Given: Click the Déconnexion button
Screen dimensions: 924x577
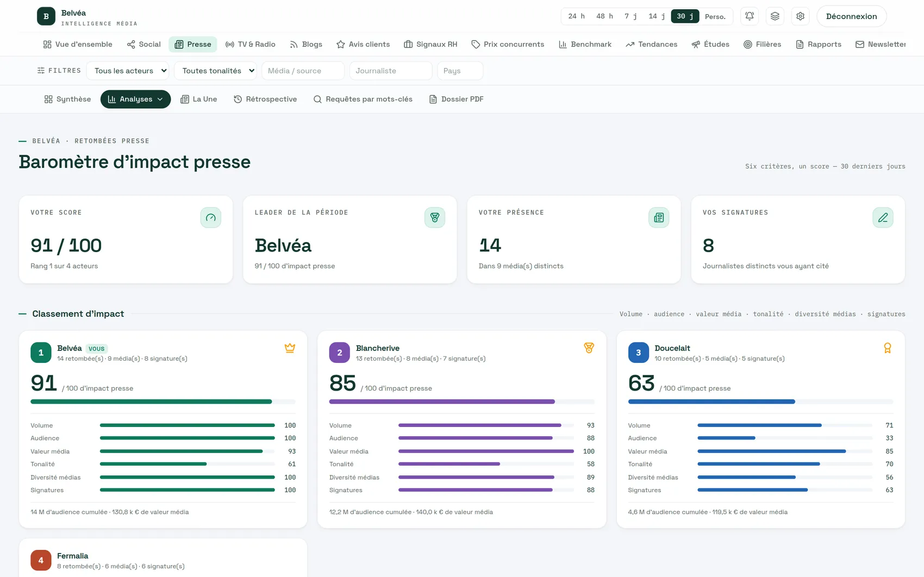Looking at the screenshot, I should (852, 16).
